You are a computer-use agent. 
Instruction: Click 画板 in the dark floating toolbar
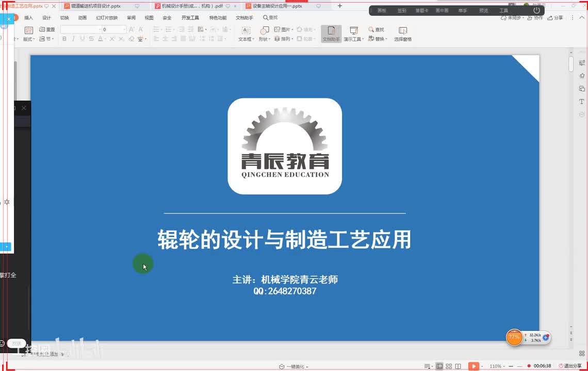point(382,10)
